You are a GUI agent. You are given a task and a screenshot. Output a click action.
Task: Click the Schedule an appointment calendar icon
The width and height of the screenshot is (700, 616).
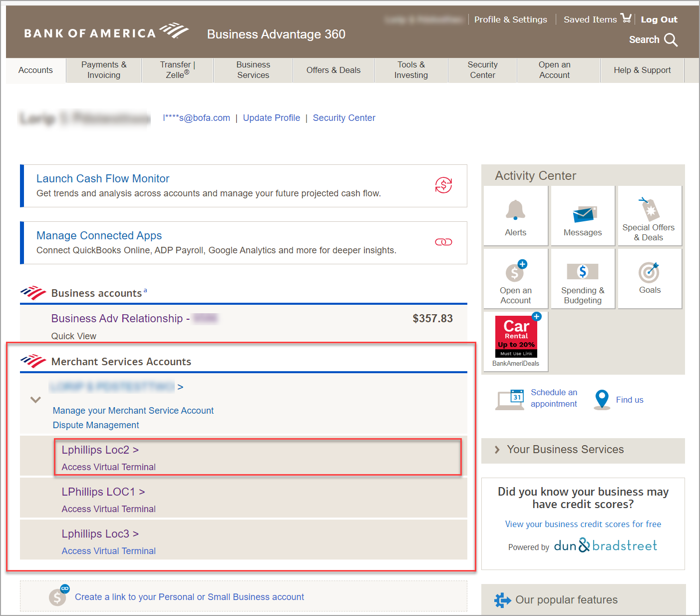tap(510, 399)
